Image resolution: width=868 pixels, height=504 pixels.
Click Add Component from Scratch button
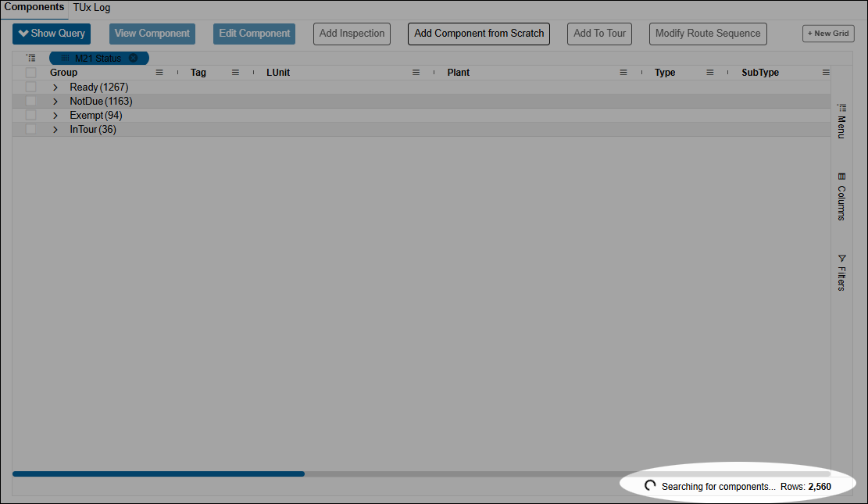479,34
